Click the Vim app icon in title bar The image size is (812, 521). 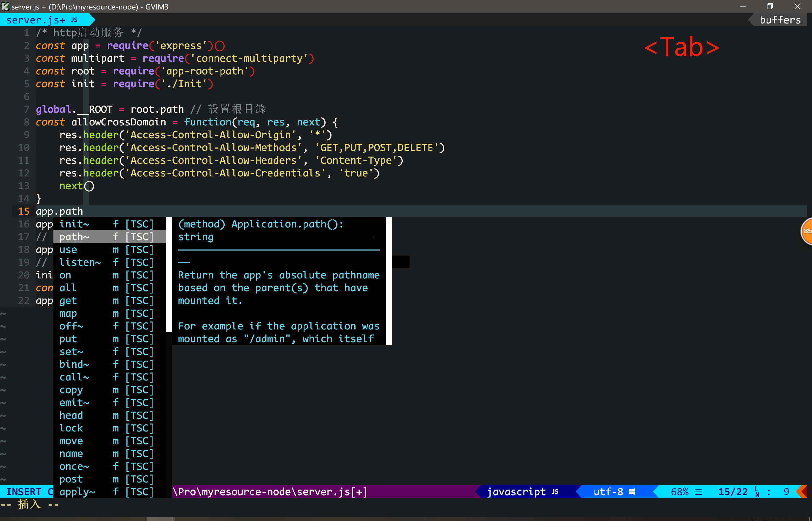[5, 7]
